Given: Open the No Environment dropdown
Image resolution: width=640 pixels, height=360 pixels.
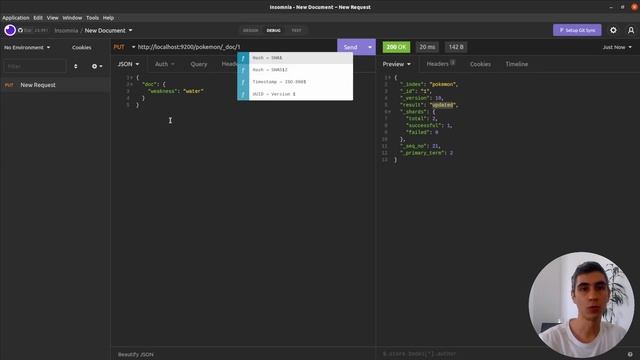Looking at the screenshot, I should coord(27,47).
